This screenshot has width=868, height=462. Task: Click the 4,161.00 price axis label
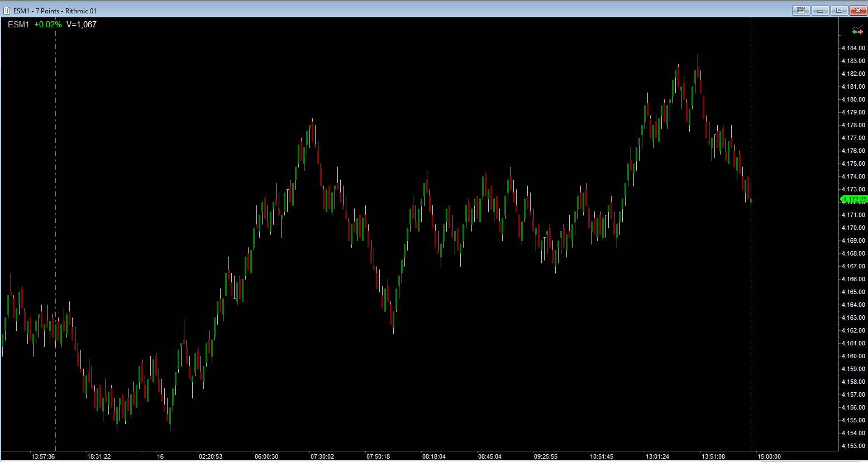(x=853, y=343)
